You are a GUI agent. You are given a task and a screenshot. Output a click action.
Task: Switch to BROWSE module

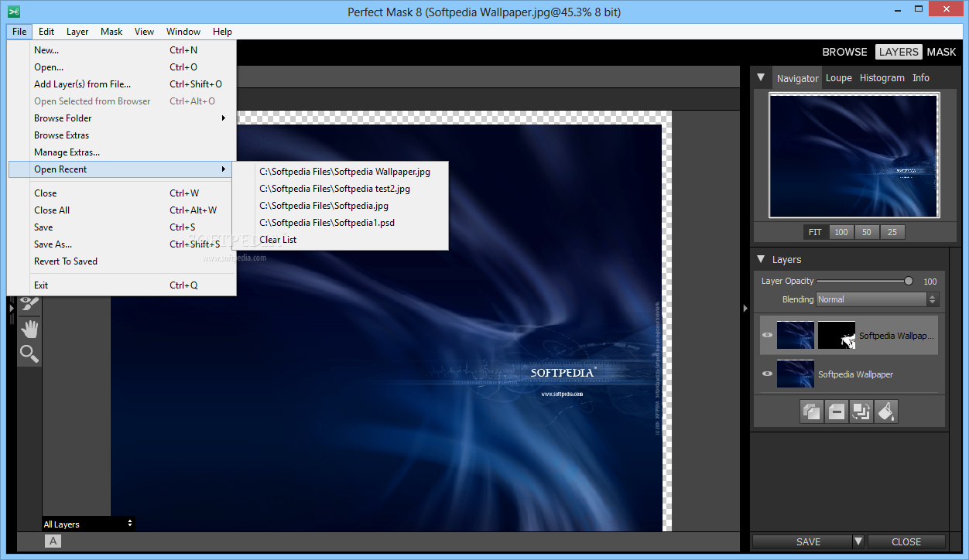point(844,52)
